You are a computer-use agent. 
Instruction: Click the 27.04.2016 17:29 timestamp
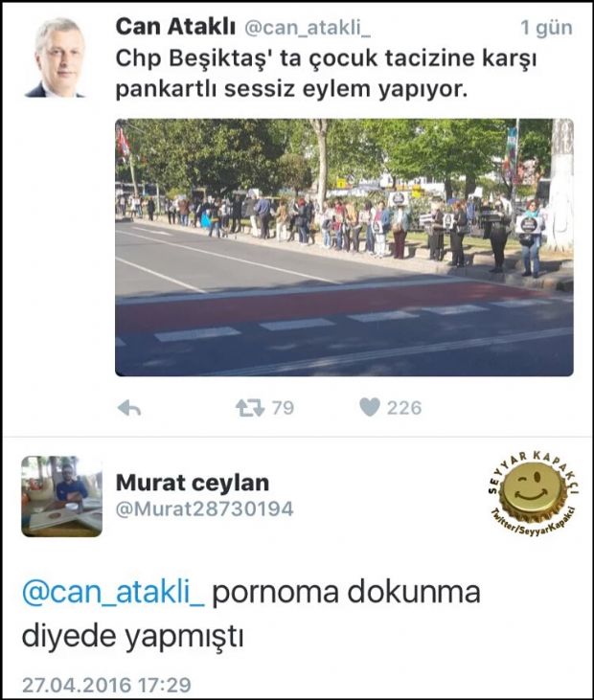point(106,685)
